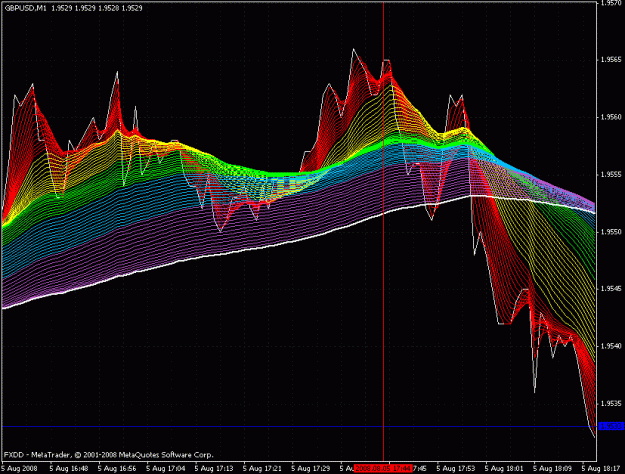Click the '5 Aug 17:21' time label
Screen dimensions: 625x474
(262, 468)
